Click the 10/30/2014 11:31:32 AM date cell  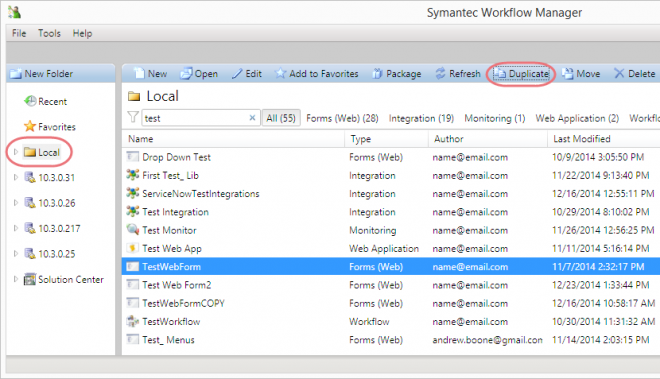603,322
